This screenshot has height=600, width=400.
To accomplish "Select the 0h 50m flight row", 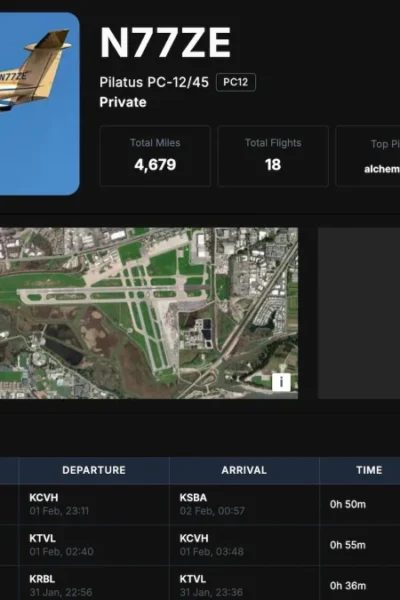I will [x=200, y=504].
